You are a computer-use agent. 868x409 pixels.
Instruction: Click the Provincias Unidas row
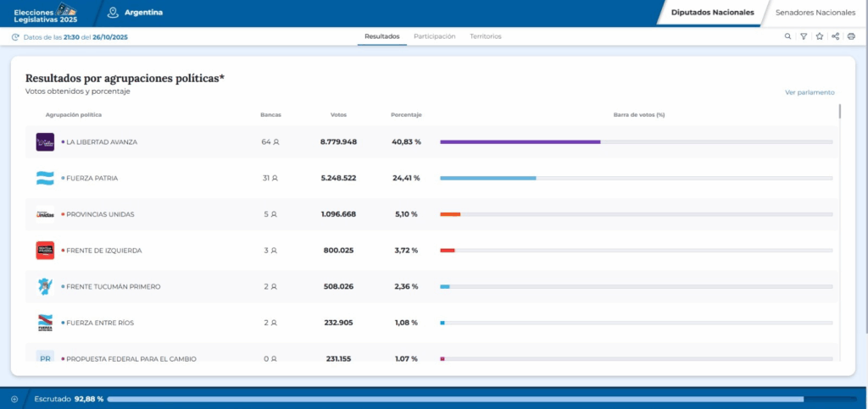click(432, 214)
